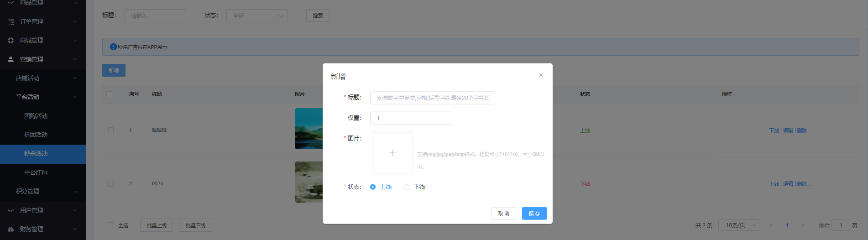The height and width of the screenshot is (240, 868).
Task: Open the 状态 filter dropdown
Action: point(257,16)
